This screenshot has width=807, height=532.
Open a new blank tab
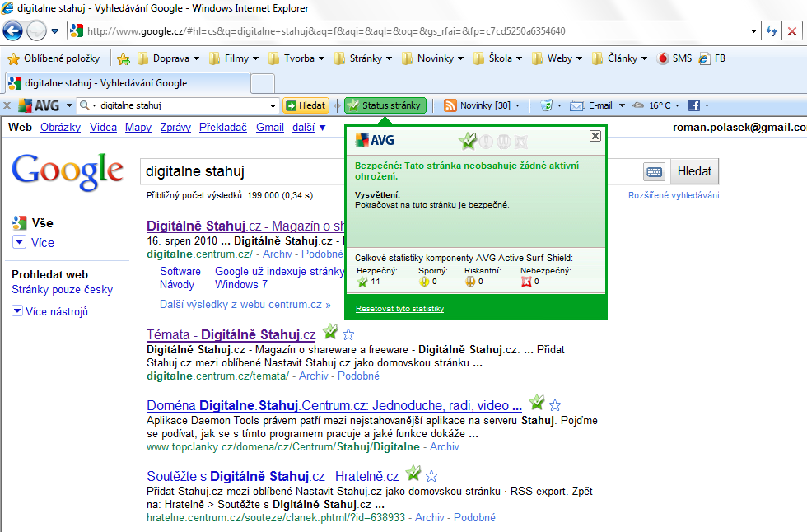point(263,83)
